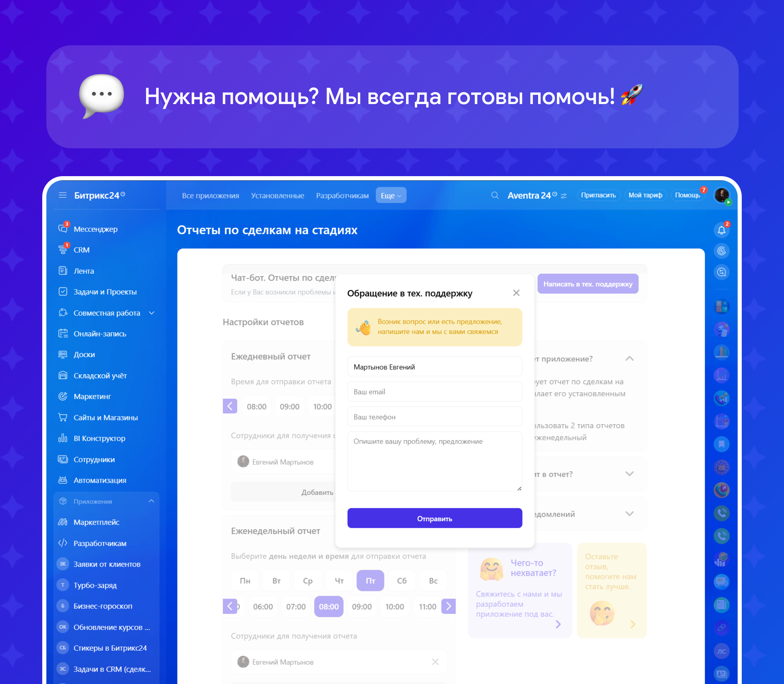This screenshot has width=784, height=684.
Task: Click the Marketplace sidebar icon
Action: click(x=63, y=522)
